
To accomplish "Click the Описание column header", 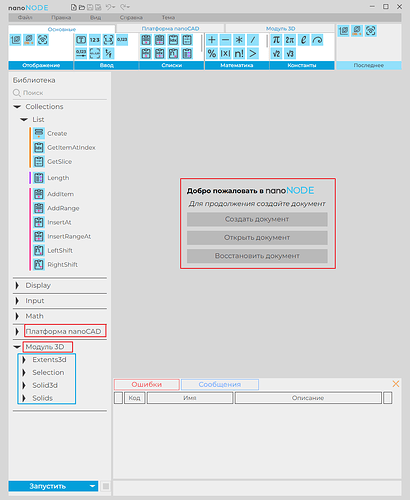I will (308, 398).
